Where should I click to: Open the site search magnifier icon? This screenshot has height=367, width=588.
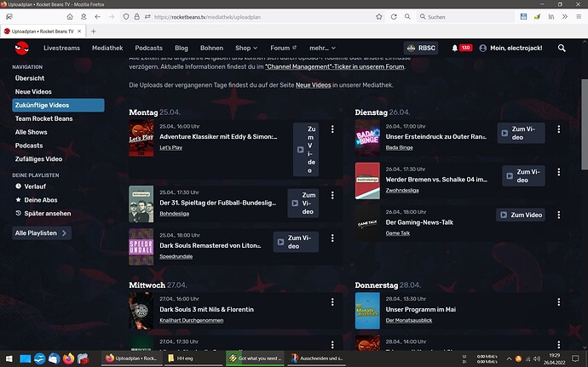click(562, 49)
